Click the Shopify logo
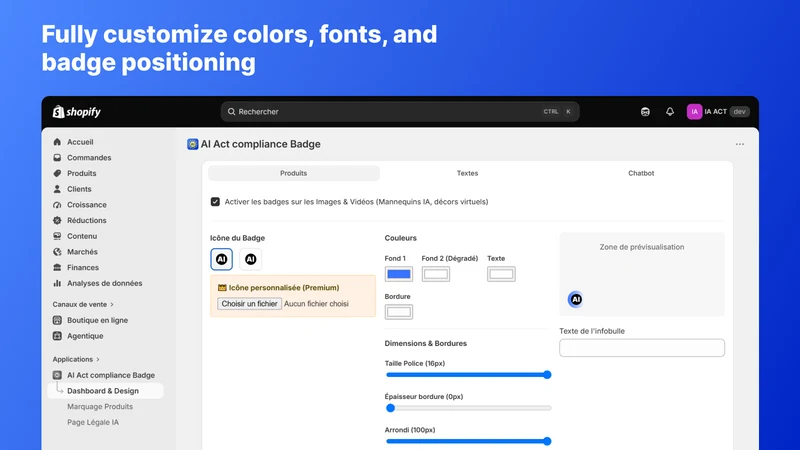This screenshot has height=450, width=800. pyautogui.click(x=77, y=112)
